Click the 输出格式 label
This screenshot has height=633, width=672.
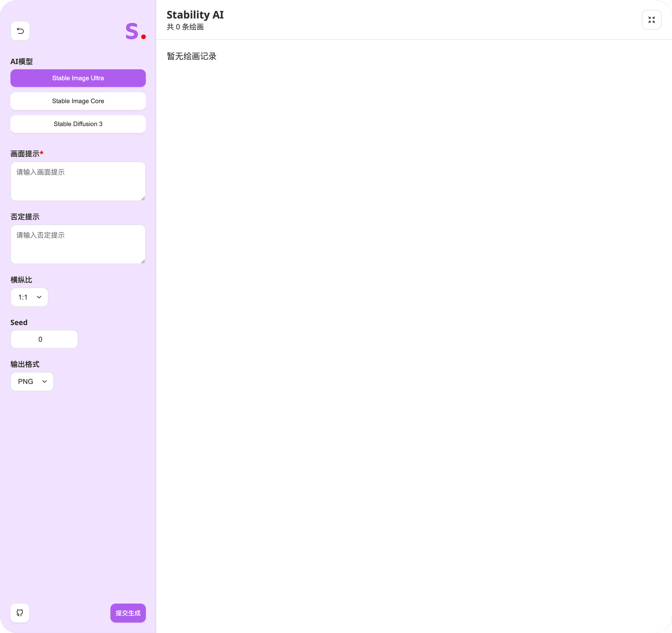(x=25, y=364)
